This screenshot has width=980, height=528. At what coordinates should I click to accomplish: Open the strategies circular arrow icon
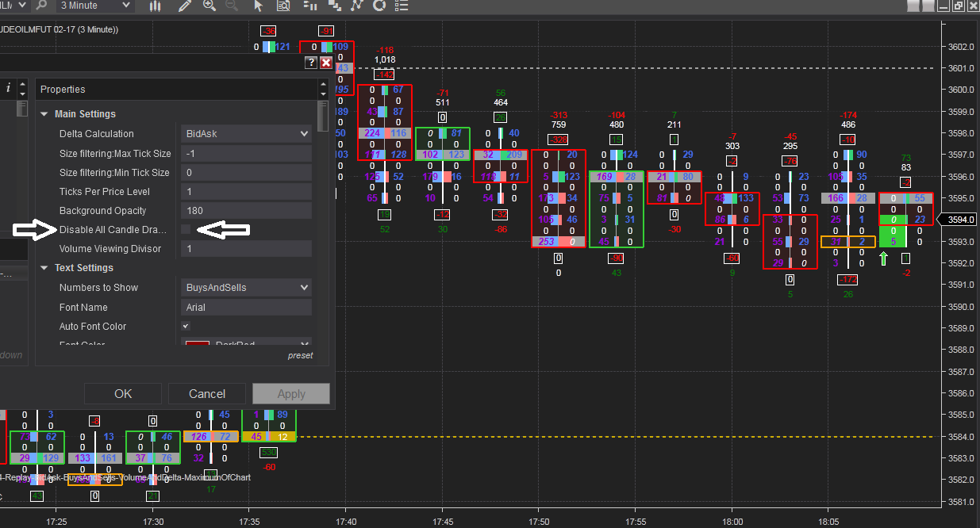point(379,6)
